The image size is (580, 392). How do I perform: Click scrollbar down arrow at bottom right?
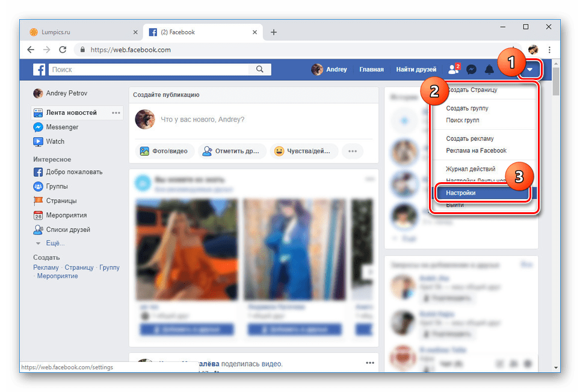pos(555,367)
